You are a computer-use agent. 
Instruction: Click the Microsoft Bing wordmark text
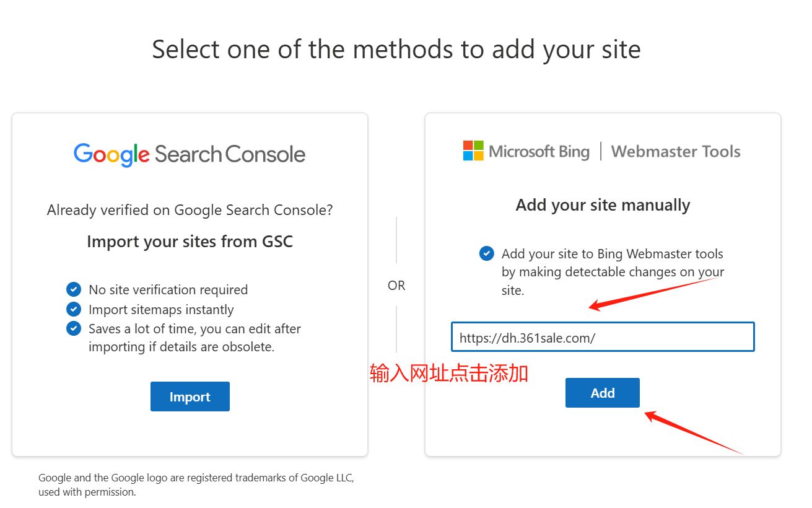pyautogui.click(x=539, y=151)
